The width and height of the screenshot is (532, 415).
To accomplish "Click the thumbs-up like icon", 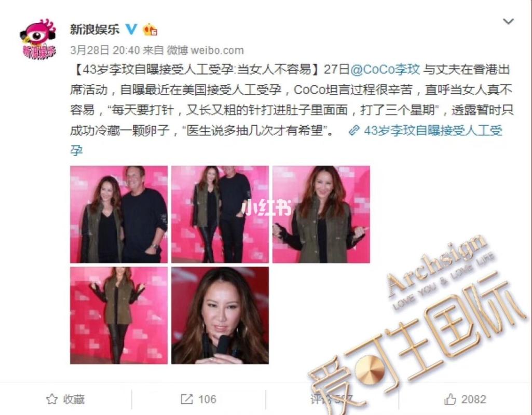I will click(450, 399).
